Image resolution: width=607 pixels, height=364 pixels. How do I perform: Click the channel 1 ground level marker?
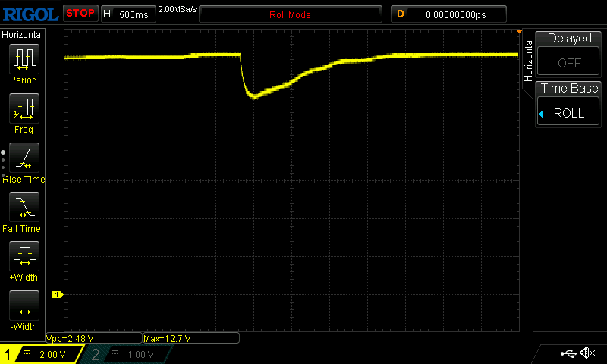(x=58, y=295)
